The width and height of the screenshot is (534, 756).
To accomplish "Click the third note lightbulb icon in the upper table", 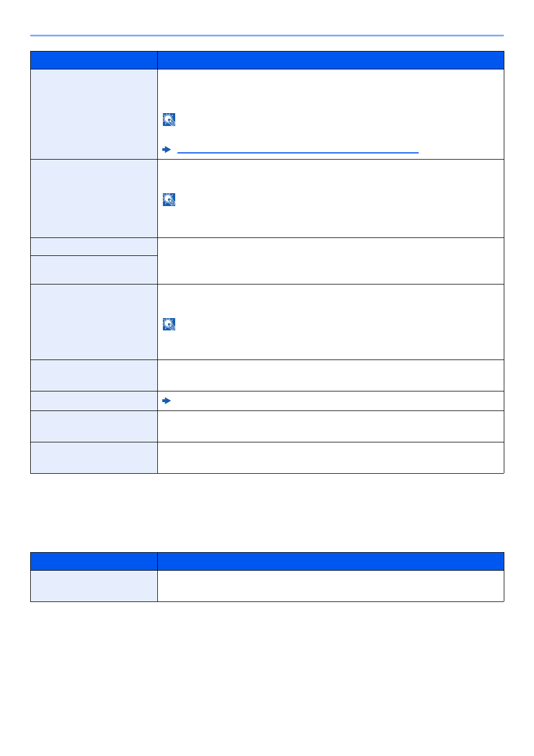I will click(169, 324).
